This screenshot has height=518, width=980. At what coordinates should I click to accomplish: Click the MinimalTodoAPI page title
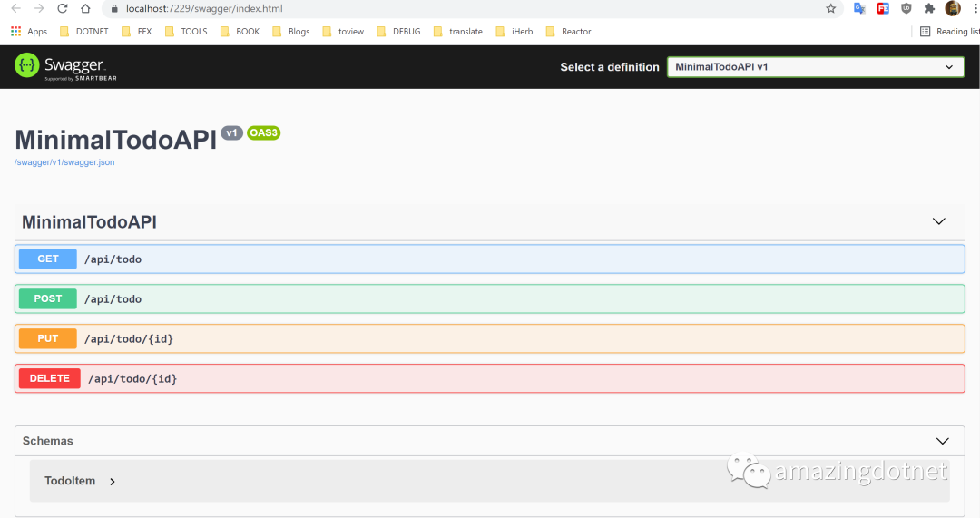coord(115,140)
